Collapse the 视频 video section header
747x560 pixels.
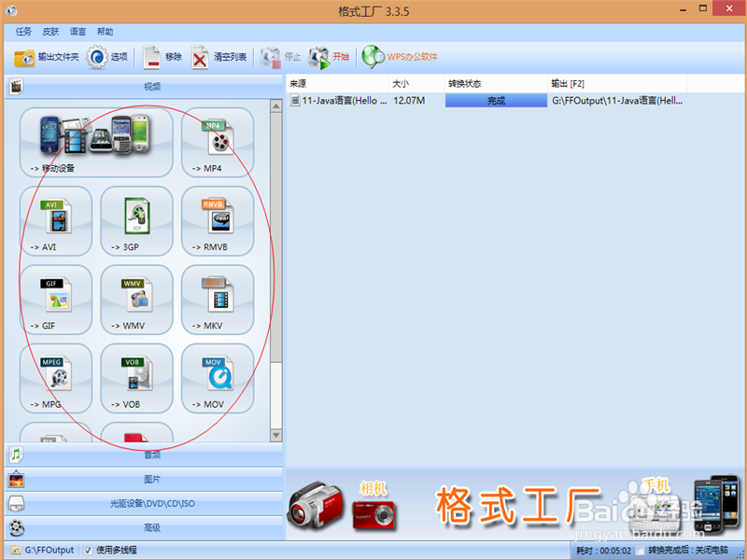click(x=144, y=87)
